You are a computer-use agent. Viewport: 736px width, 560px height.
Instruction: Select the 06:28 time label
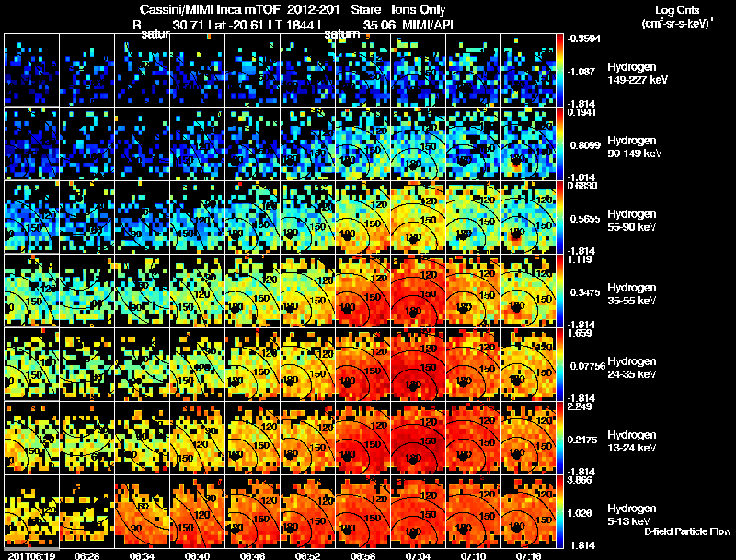tap(86, 555)
